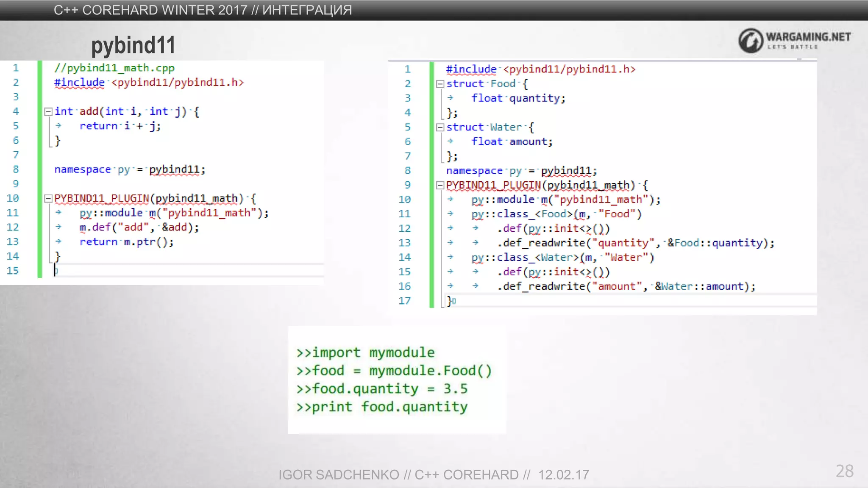Click 'py::class_<Food>(m, "Food")' line

557,214
